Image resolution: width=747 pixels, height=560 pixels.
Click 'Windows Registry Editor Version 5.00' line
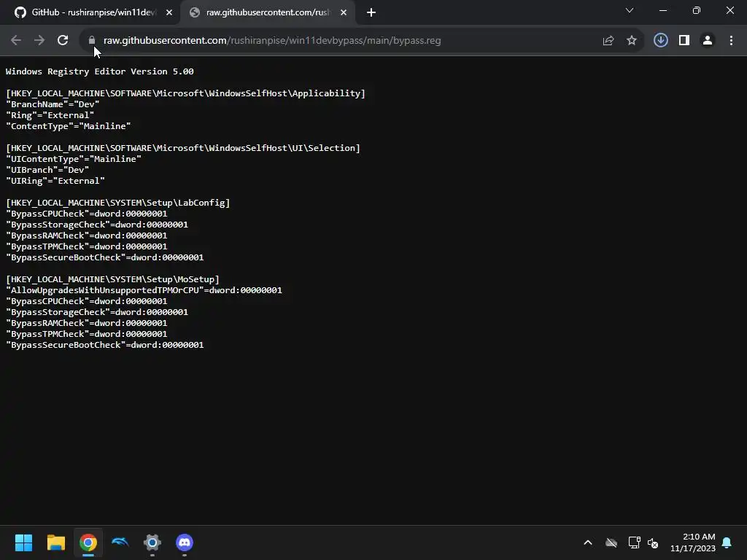click(x=99, y=71)
